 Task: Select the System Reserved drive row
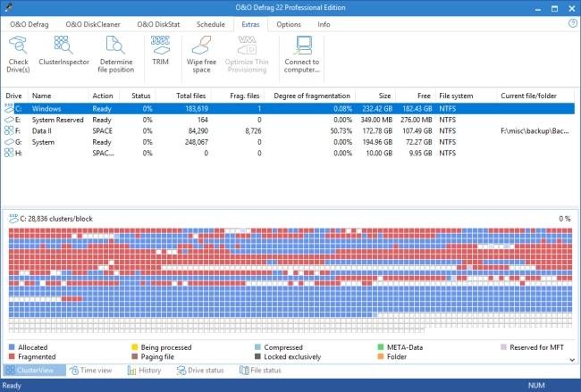[x=288, y=120]
